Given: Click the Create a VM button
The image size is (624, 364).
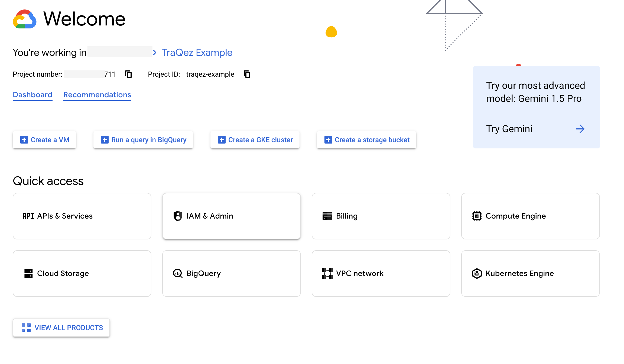Looking at the screenshot, I should click(x=45, y=140).
